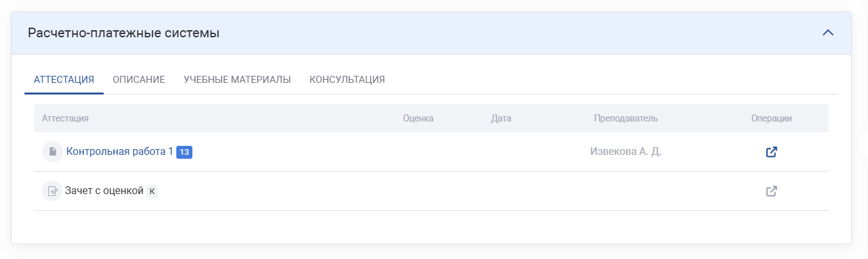868x259 pixels.
Task: Switch to the Аттестация tab
Action: click(x=64, y=80)
